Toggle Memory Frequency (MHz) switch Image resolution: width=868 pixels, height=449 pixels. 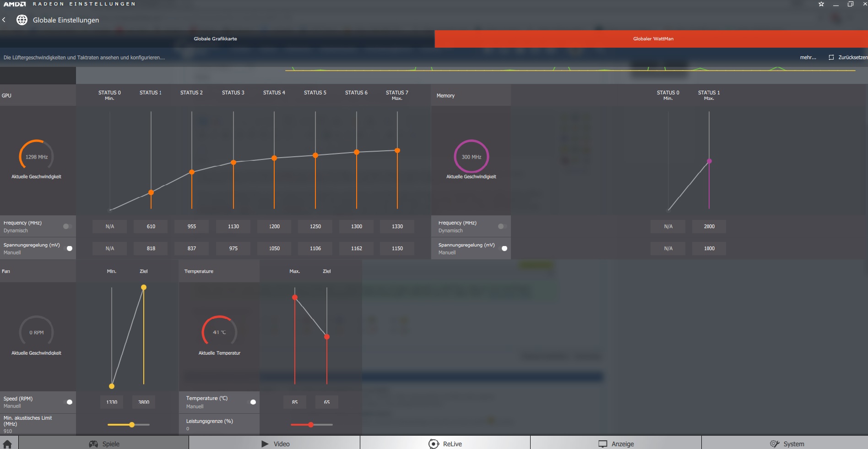[x=502, y=226]
